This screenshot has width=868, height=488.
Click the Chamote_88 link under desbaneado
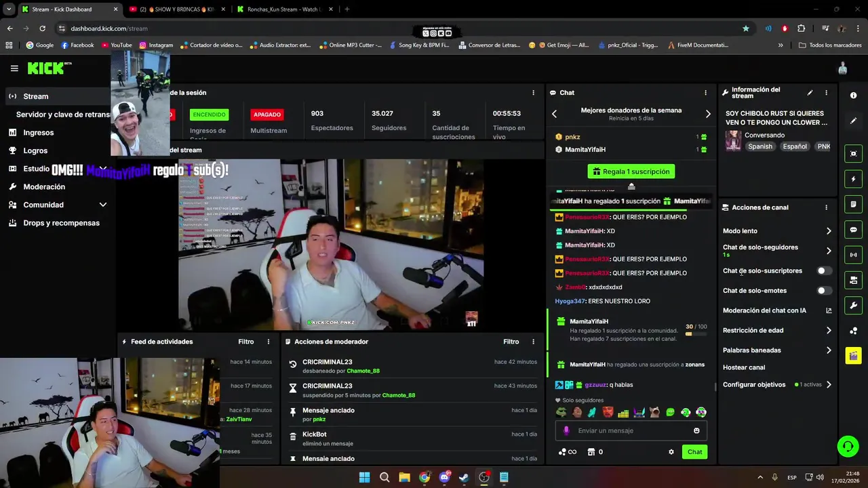(363, 371)
